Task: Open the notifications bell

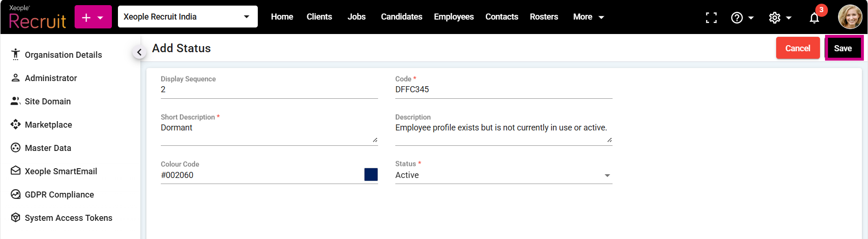Action: 814,18
